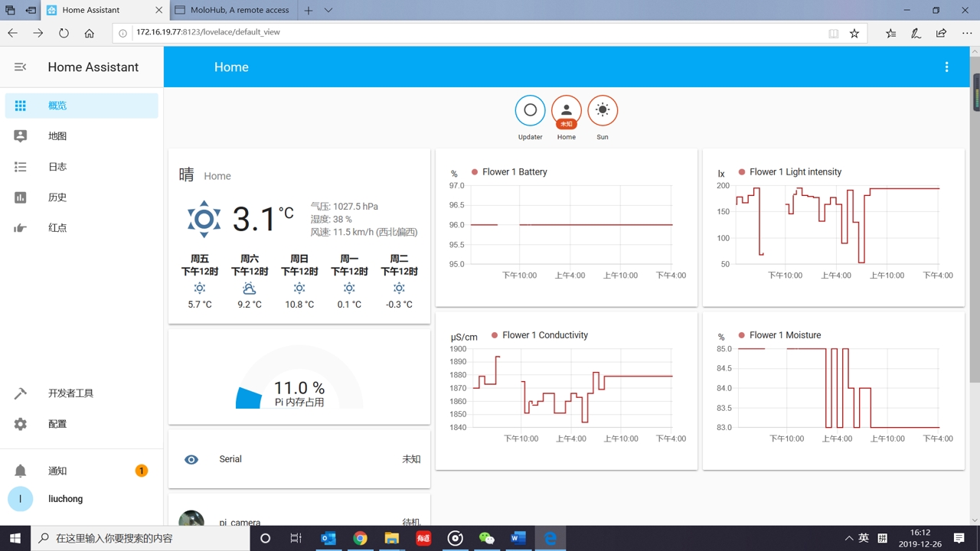
Task: Open the reading view book icon
Action: (834, 34)
